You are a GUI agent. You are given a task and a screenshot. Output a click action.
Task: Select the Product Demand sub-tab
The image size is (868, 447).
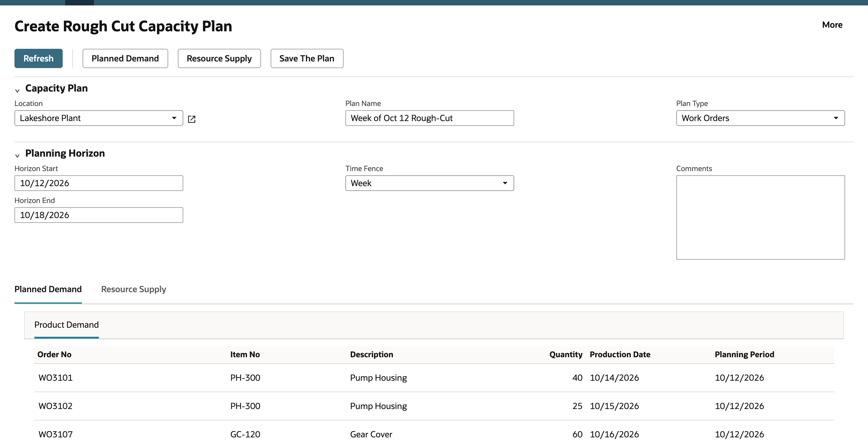(66, 325)
